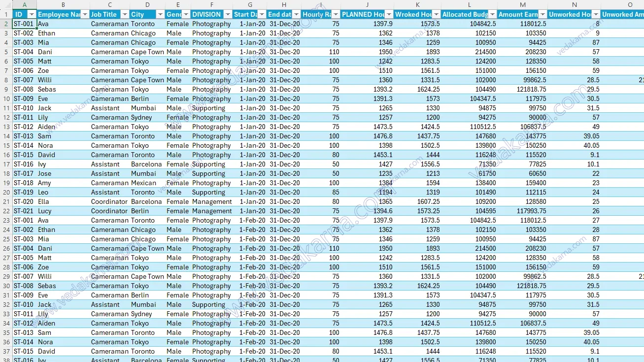The height and width of the screenshot is (362, 644).
Task: Select row 19 via its row number
Action: (6, 183)
